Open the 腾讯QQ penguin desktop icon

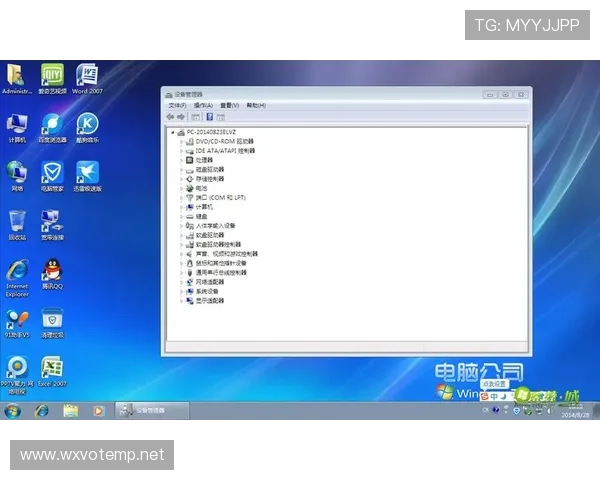click(x=52, y=270)
